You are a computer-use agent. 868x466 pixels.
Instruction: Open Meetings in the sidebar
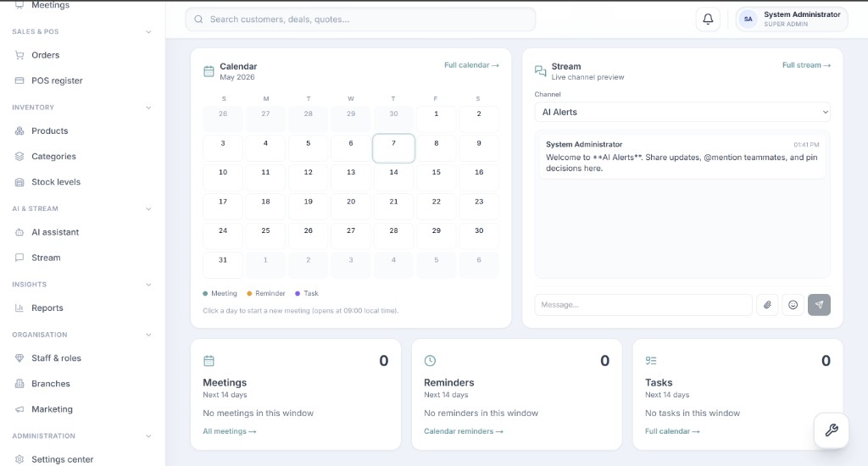50,5
